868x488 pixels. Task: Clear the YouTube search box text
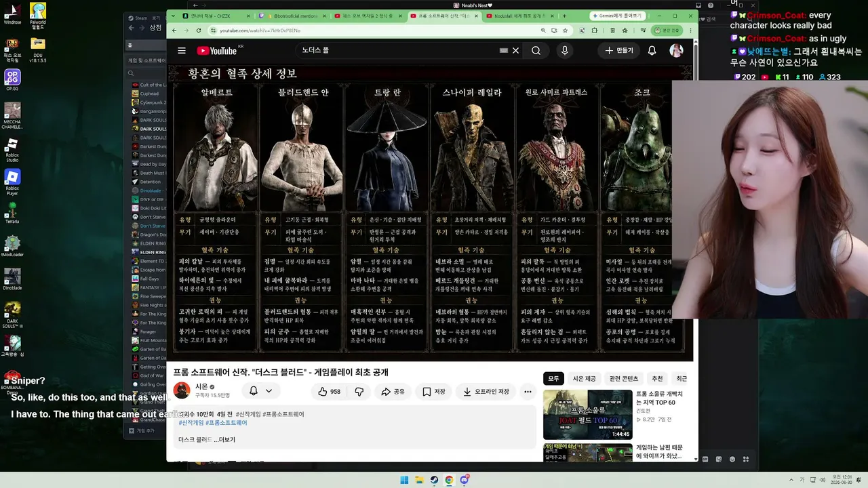515,51
